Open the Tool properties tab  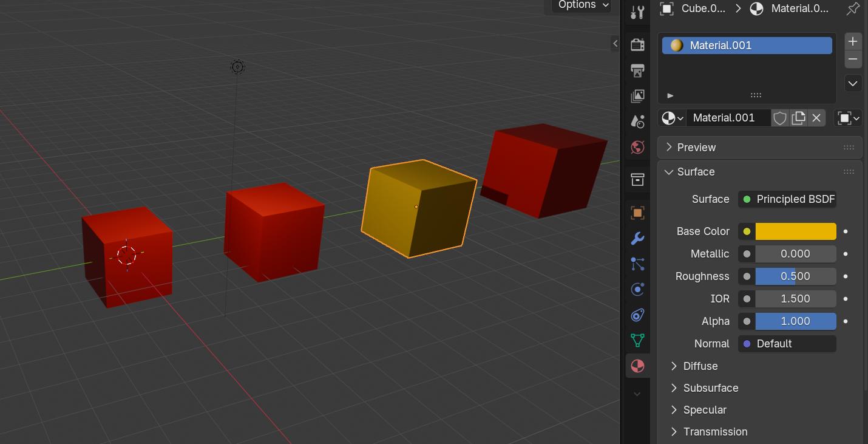pos(637,12)
